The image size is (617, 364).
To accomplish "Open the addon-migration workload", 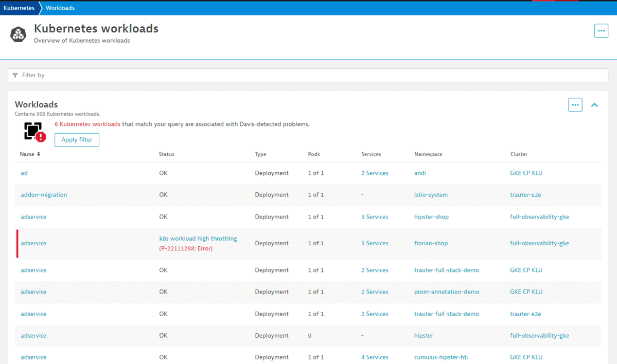I will 43,194.
